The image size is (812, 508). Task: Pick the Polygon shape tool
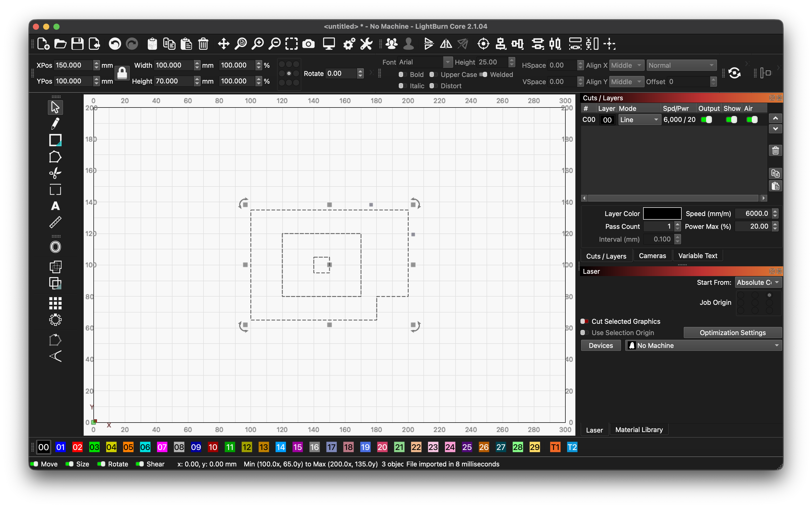coord(55,157)
